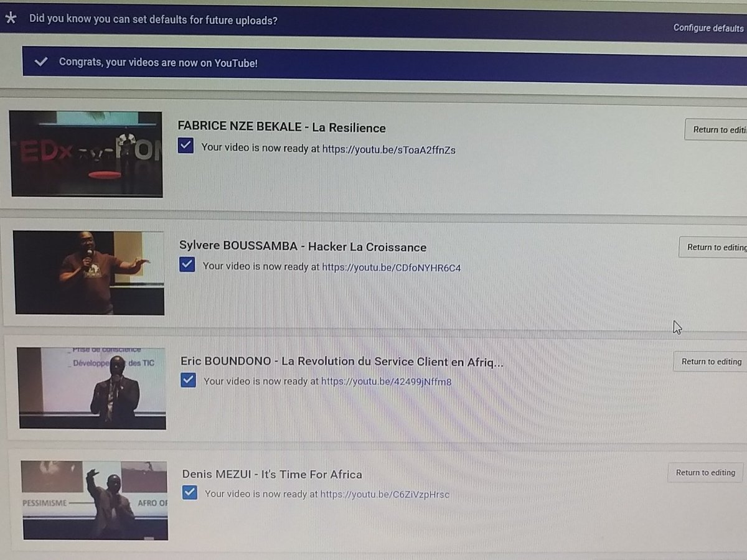Click title Sylvere BOUSSAMBA - Hacker La Croissance
This screenshot has height=560, width=747.
(303, 246)
